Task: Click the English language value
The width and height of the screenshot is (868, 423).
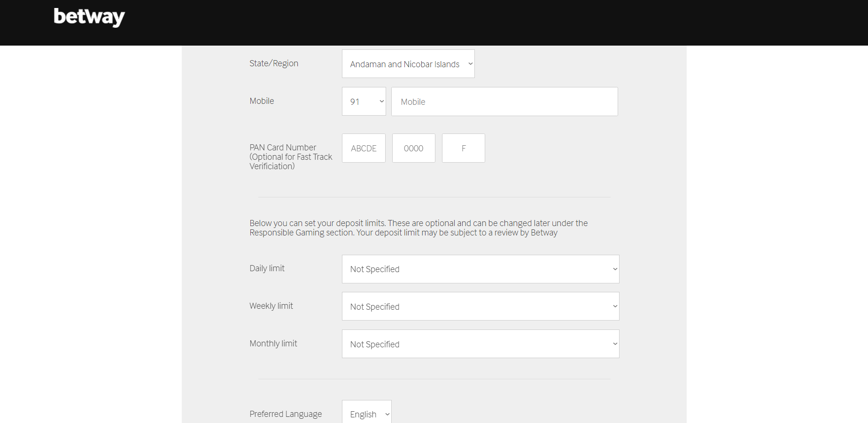Action: click(x=363, y=414)
